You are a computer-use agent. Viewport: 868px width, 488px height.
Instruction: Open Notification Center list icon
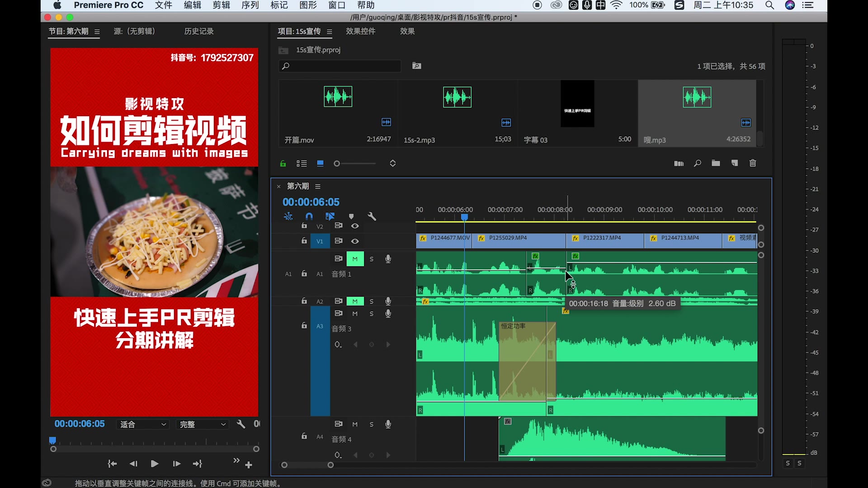(x=808, y=5)
